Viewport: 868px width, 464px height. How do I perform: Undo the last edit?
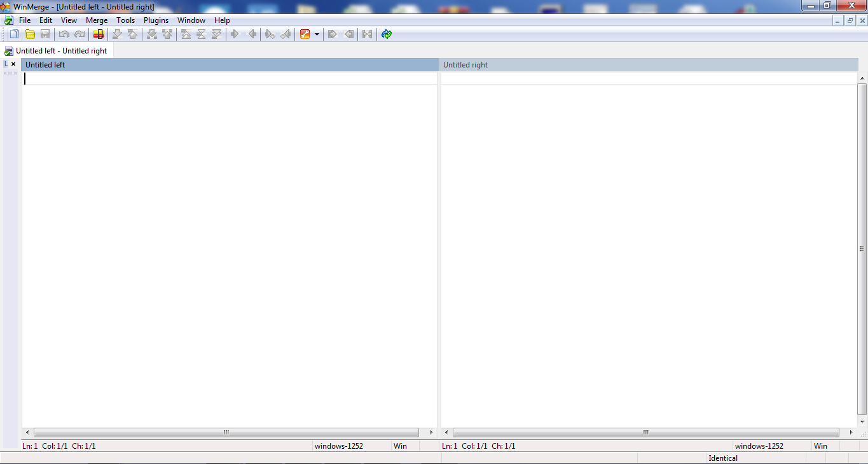click(64, 34)
